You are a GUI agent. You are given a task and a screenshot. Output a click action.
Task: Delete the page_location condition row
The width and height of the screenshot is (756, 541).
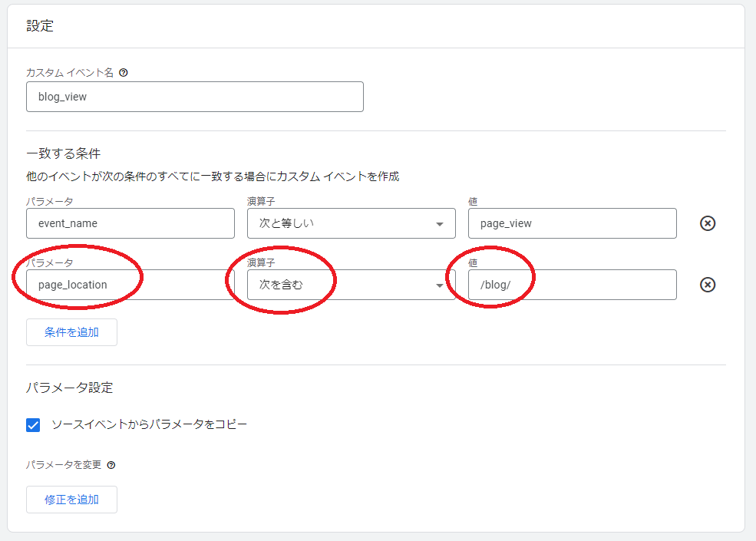pos(708,285)
